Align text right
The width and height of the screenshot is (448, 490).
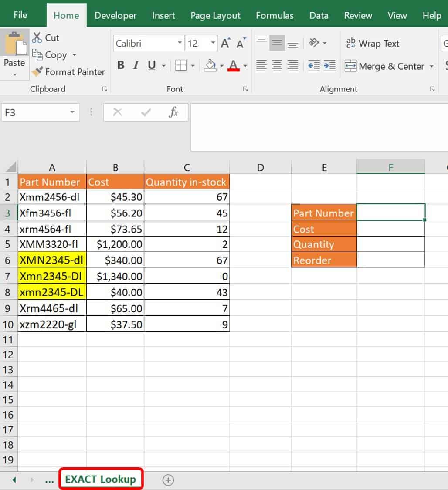click(293, 66)
